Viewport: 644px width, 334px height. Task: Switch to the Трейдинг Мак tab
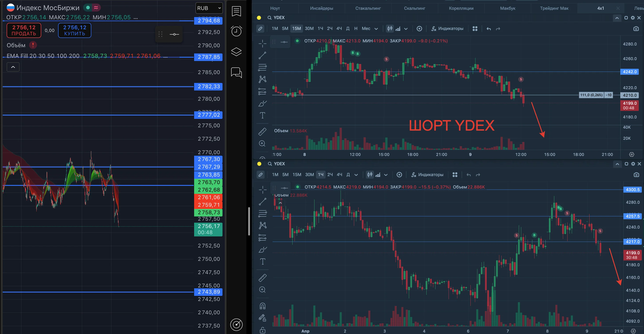(554, 8)
